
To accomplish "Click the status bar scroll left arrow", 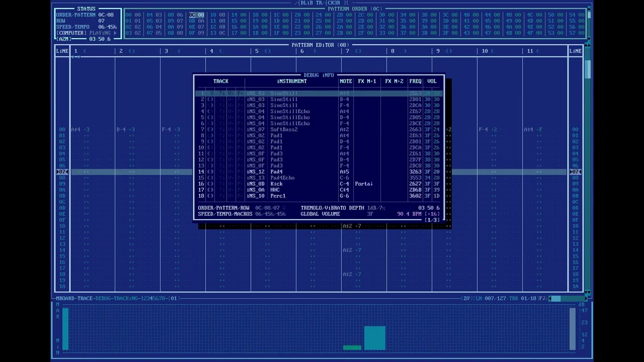I will click(550, 299).
